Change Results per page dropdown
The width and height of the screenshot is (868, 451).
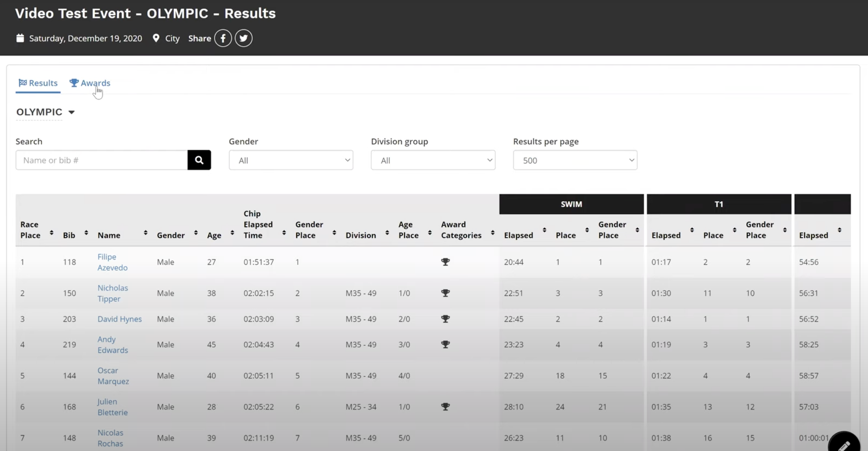[575, 160]
